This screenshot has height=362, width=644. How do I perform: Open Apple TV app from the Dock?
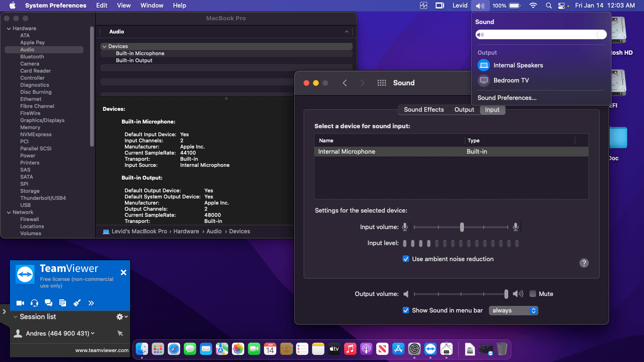coord(334,349)
